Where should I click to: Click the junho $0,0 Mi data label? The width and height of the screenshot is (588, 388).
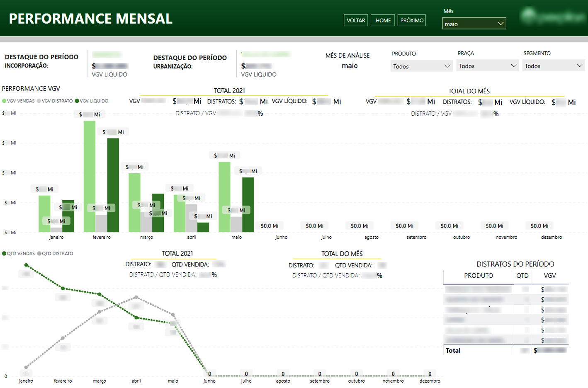270,226
